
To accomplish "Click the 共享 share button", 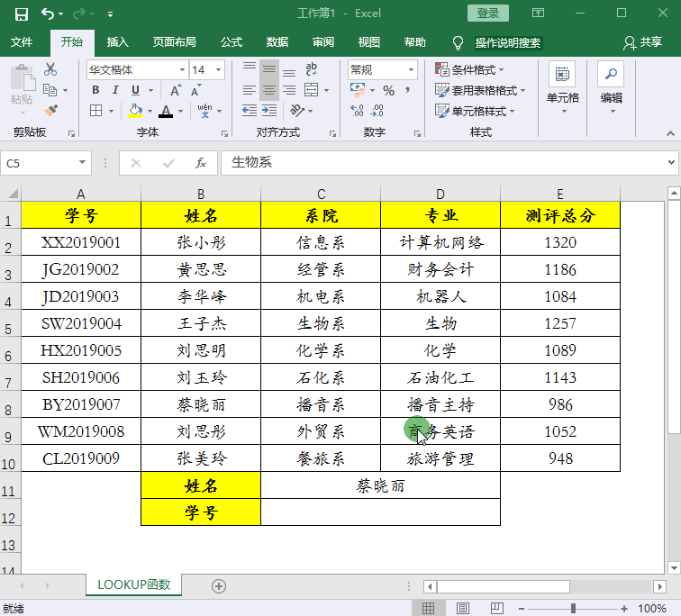I will coord(643,42).
